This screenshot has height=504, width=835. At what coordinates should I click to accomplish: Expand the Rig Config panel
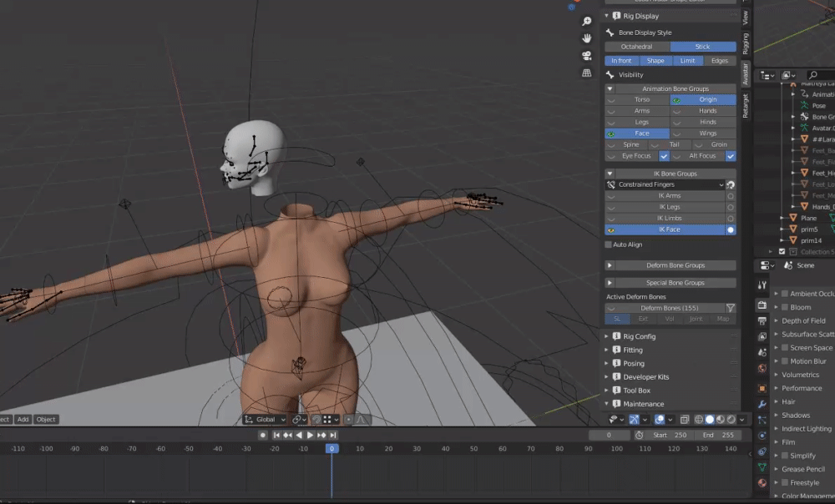640,336
